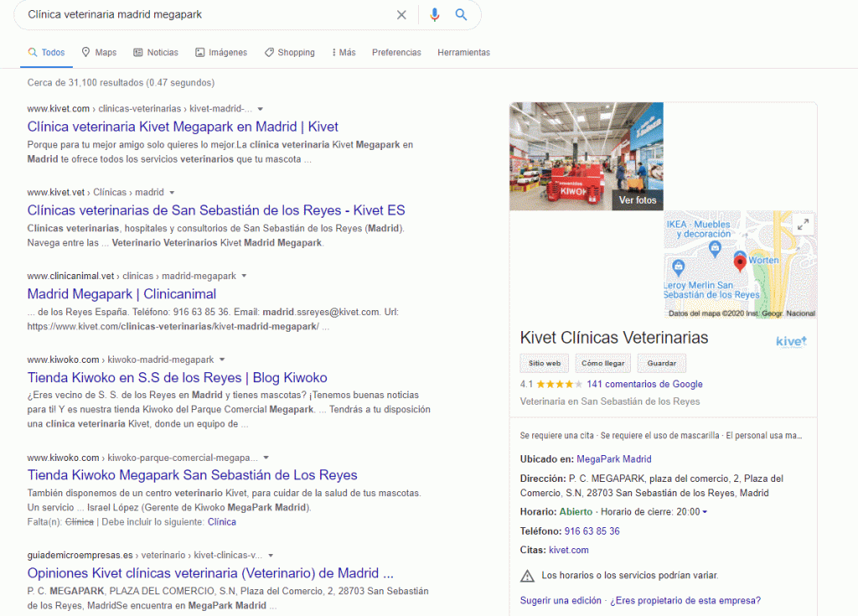
Task: Expand the map with the fullscreen icon
Action: pos(803,225)
